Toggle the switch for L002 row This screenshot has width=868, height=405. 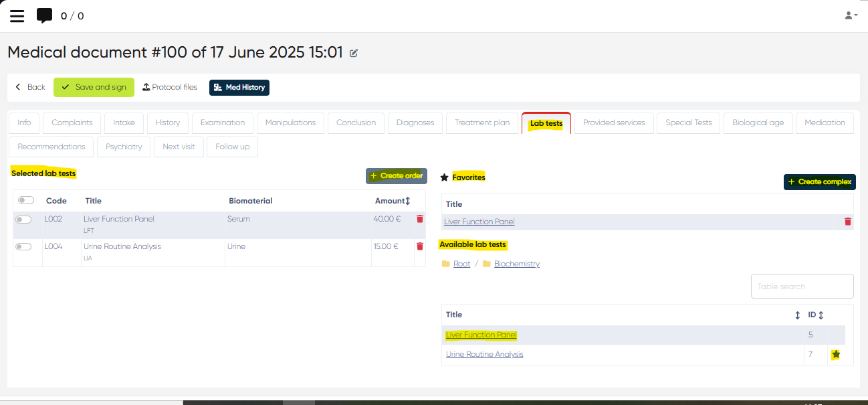click(x=23, y=220)
